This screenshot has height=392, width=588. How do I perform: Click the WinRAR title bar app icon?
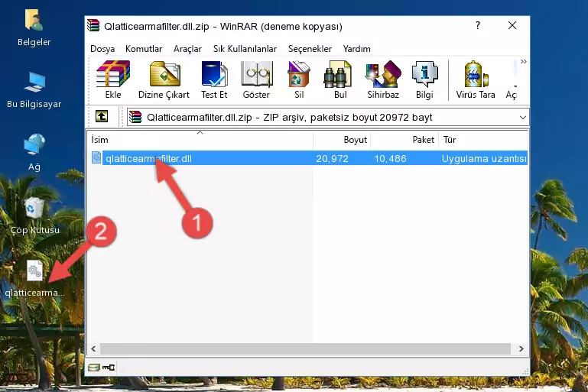tap(93, 25)
